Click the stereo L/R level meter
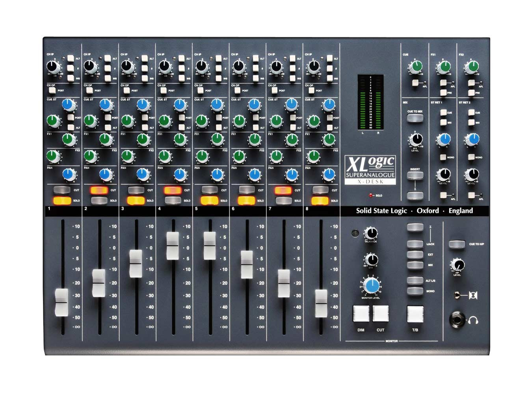 [x=370, y=102]
